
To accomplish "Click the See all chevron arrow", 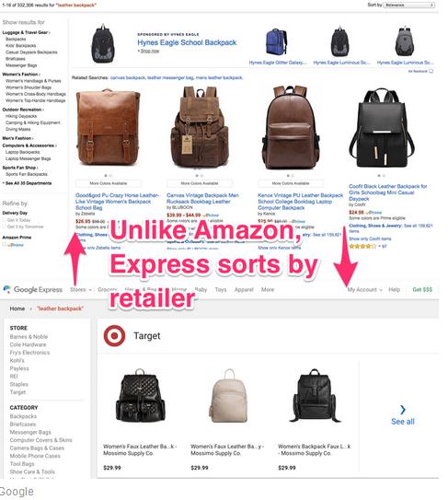I will pos(403,410).
